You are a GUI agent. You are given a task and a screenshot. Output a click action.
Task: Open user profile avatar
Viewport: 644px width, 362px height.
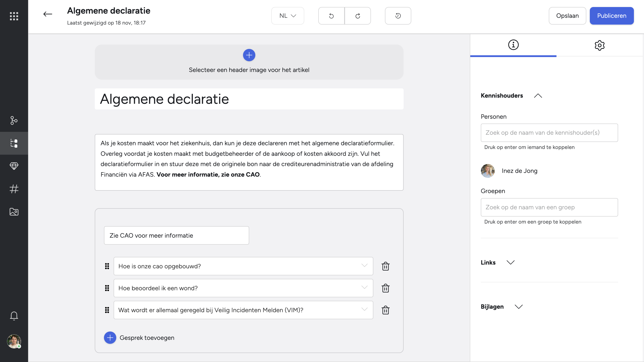click(14, 341)
